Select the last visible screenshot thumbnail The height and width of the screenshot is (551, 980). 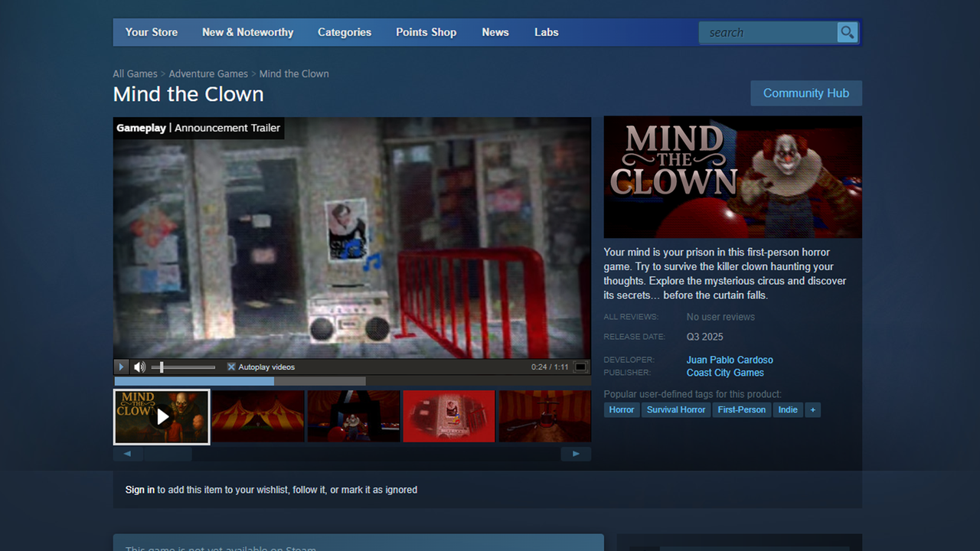coord(545,416)
